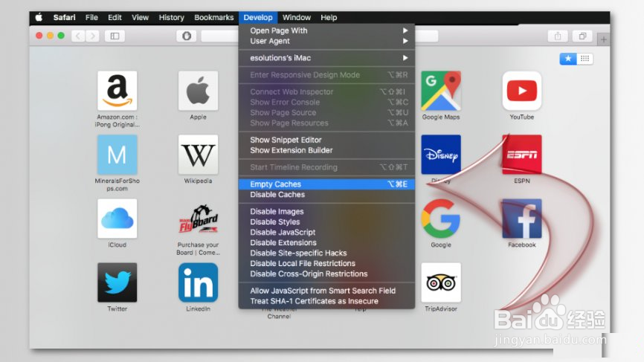Choose Disable Images
644x362 pixels.
click(x=326, y=211)
